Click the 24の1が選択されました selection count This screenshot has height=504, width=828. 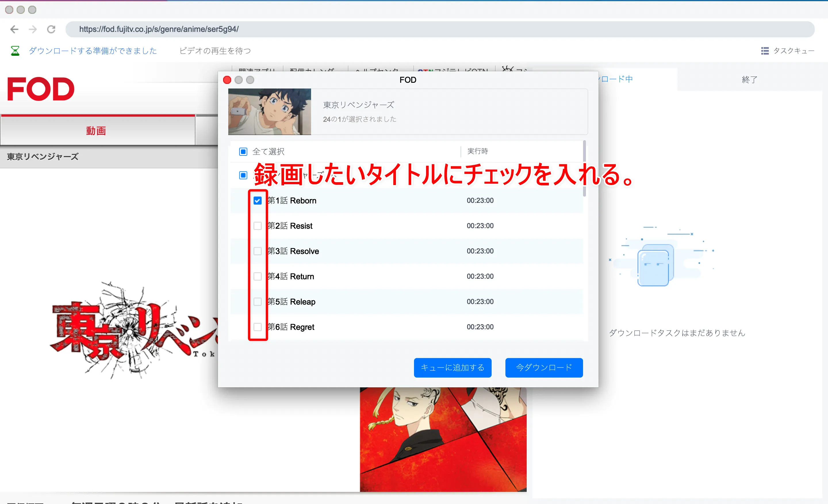point(360,119)
